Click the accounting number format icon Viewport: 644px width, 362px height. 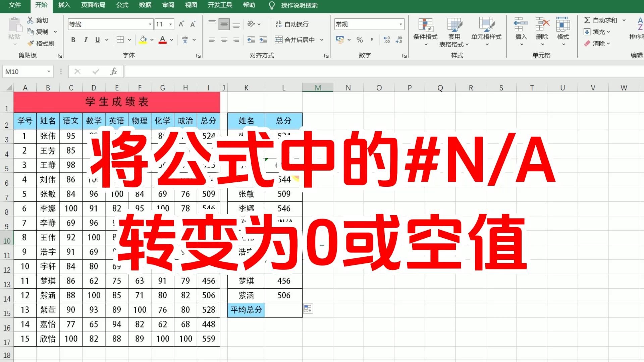[x=340, y=40]
